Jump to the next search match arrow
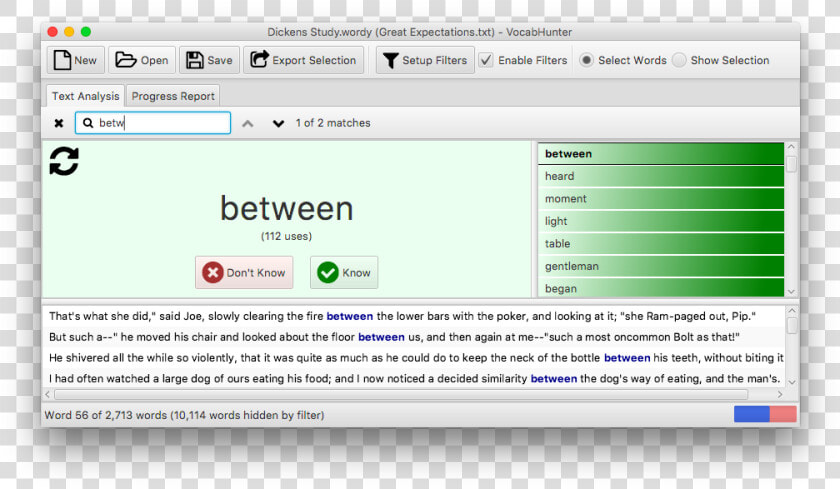 click(x=278, y=124)
